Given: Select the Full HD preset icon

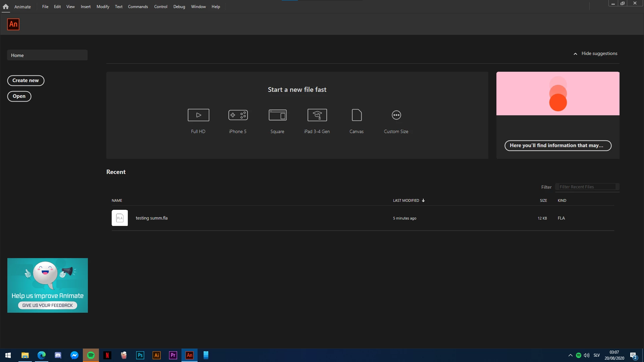Looking at the screenshot, I should click(198, 115).
